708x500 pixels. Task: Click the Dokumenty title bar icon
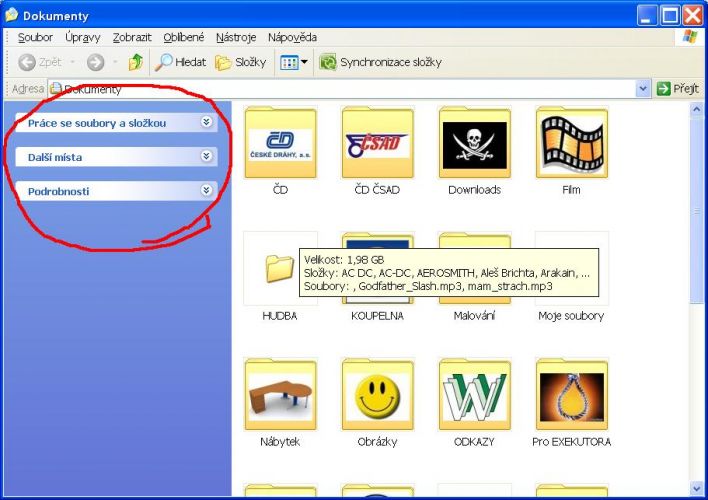pyautogui.click(x=11, y=15)
